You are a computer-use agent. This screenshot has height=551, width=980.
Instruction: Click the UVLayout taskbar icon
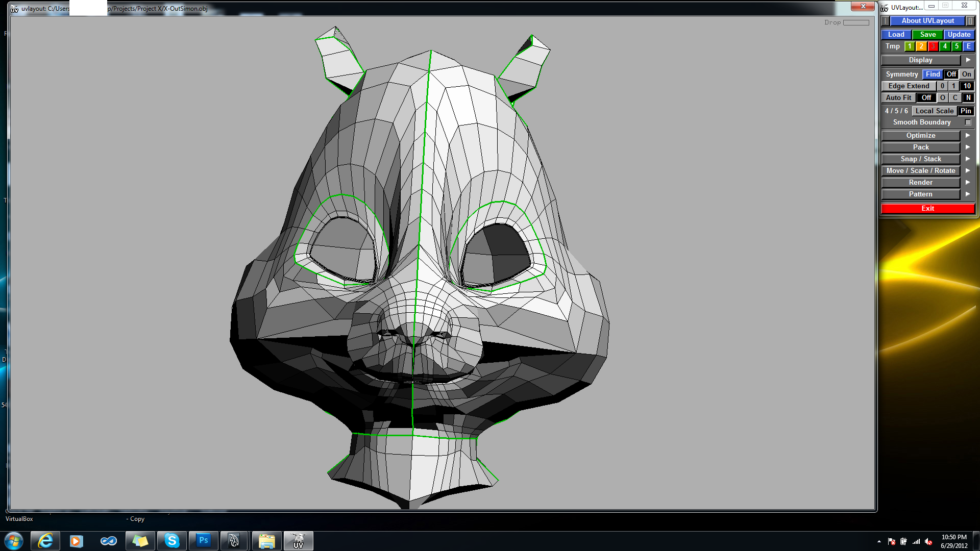point(298,540)
